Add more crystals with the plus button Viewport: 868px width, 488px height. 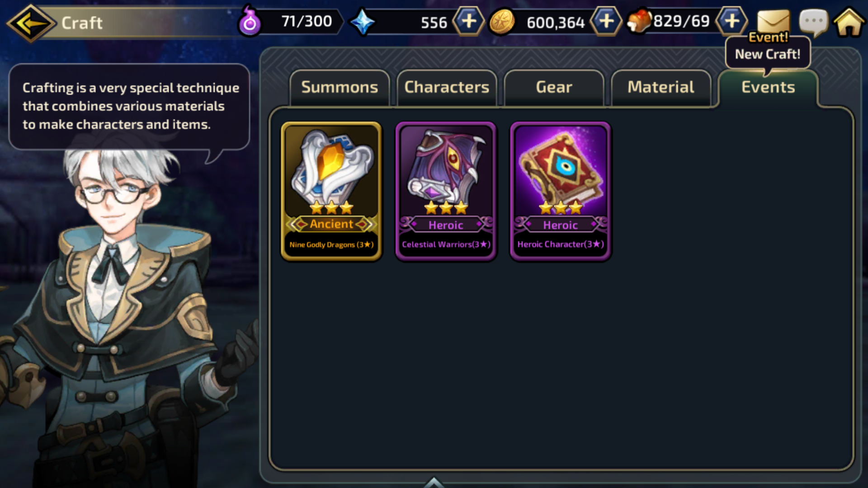469,21
